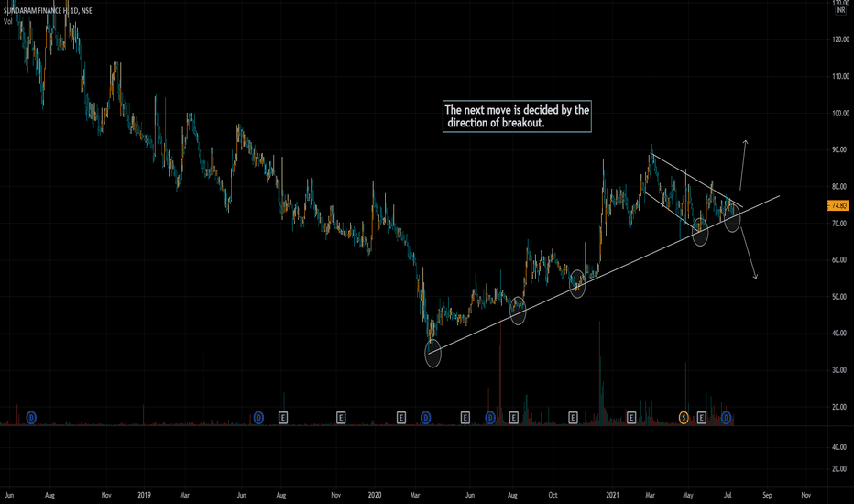Screen dimensions: 854x504
Task: Open the earnings E marker at Nov 2019
Action: pyautogui.click(x=341, y=418)
